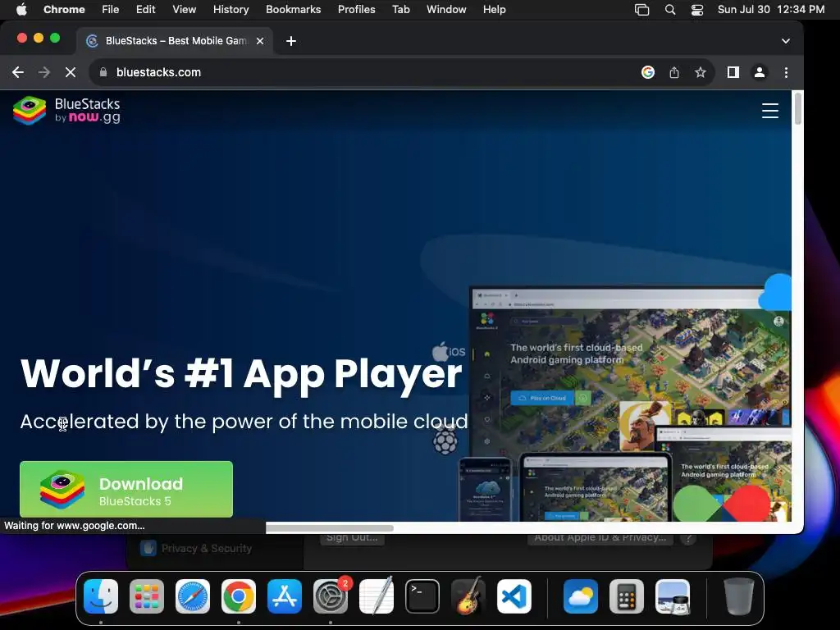Open Trash from the Dock

pyautogui.click(x=738, y=596)
